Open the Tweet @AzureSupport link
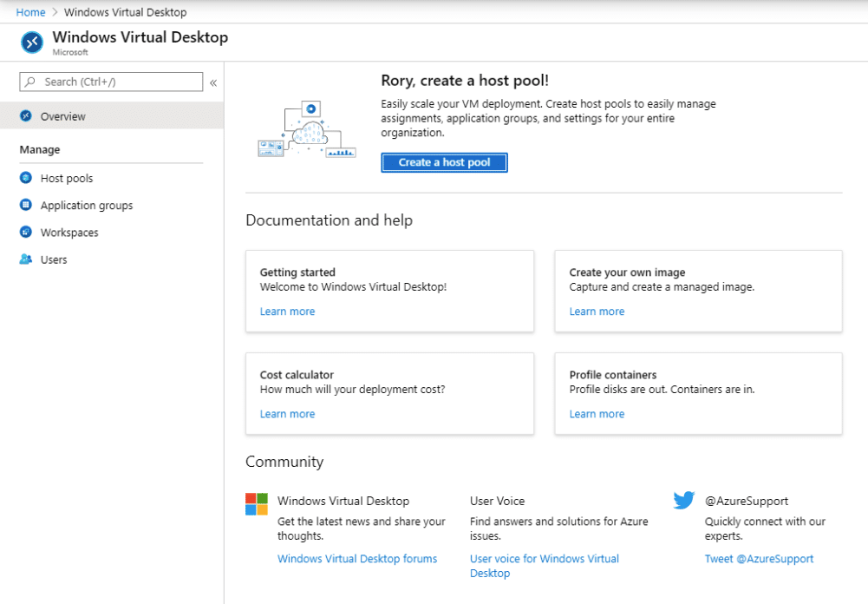The height and width of the screenshot is (604, 868). pos(759,559)
